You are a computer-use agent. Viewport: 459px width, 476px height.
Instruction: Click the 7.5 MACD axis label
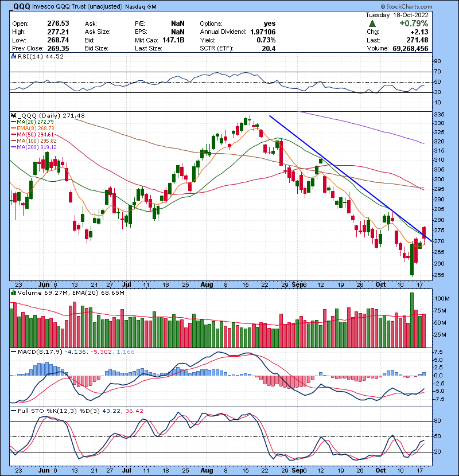[x=439, y=352]
